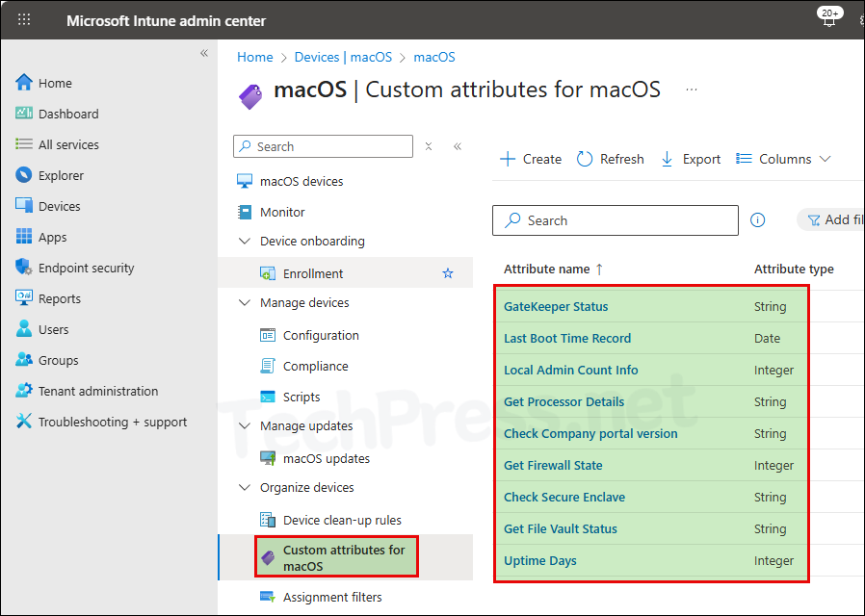Click the Reports icon in sidebar
The height and width of the screenshot is (616, 865).
coord(24,298)
